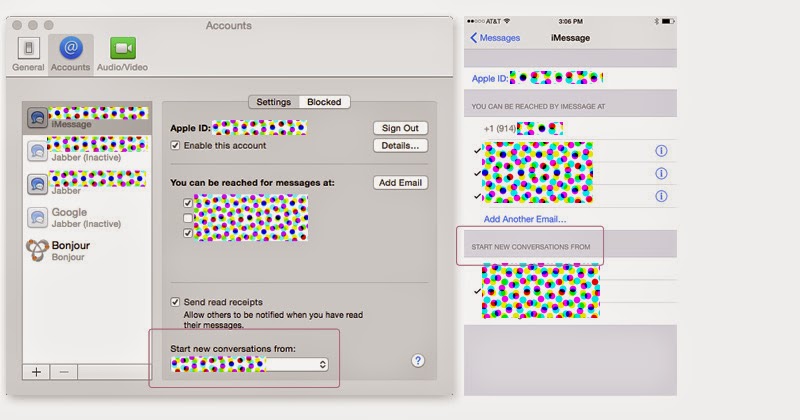Toggle Enable this account checkbox
This screenshot has height=420, width=800.
coord(176,145)
